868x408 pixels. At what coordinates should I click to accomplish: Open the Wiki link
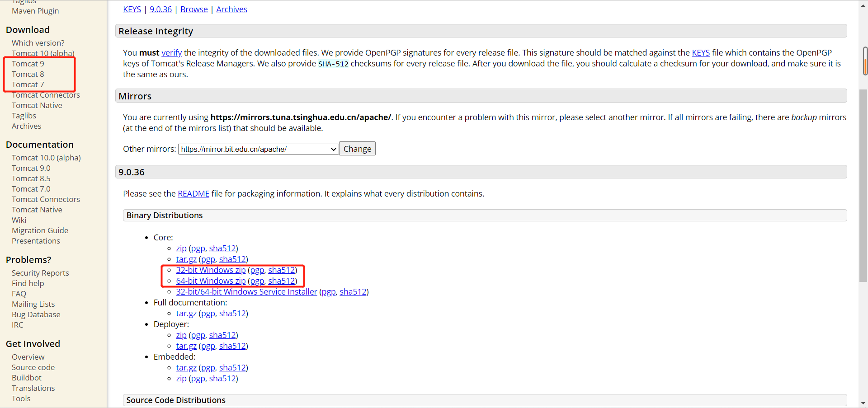click(19, 220)
